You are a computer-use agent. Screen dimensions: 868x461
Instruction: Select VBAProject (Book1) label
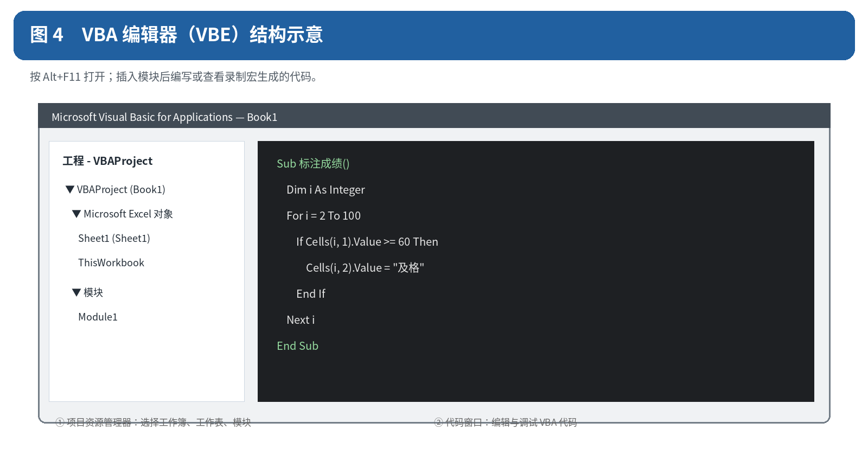coord(121,189)
